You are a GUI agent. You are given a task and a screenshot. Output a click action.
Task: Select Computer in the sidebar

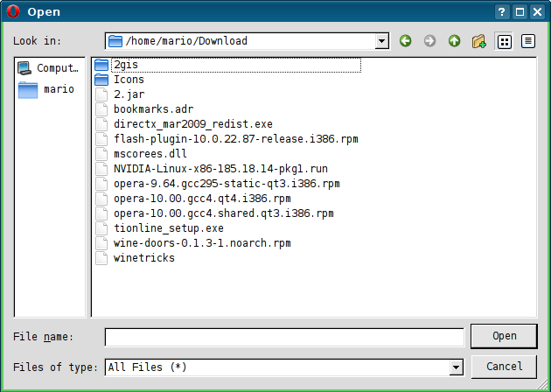49,67
